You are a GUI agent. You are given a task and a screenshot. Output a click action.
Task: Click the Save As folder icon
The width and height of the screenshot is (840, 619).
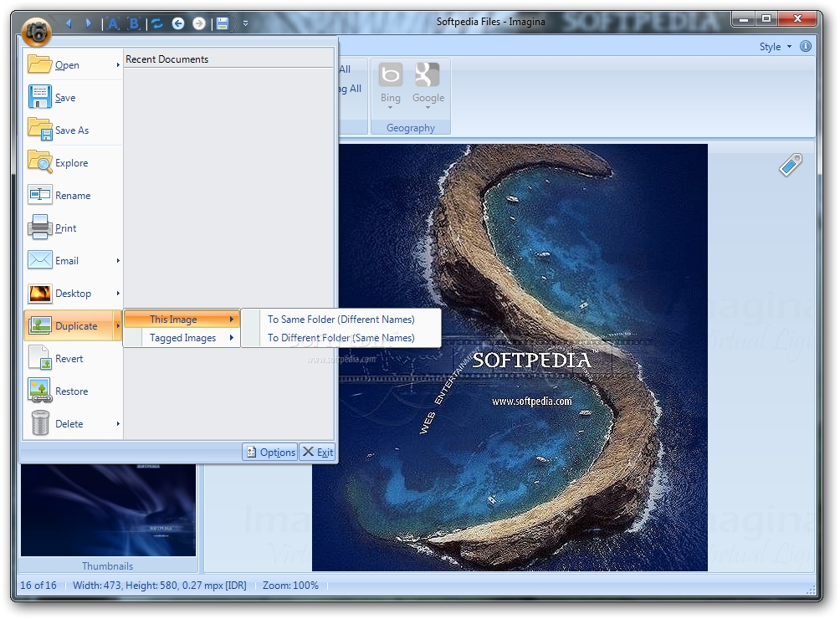(x=39, y=130)
